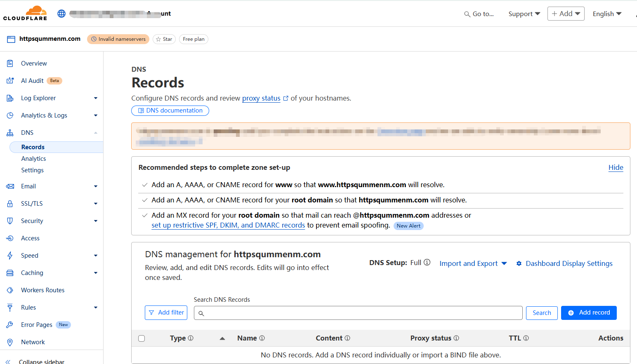Image resolution: width=637 pixels, height=364 pixels.
Task: Click the Add filter button
Action: 166,312
